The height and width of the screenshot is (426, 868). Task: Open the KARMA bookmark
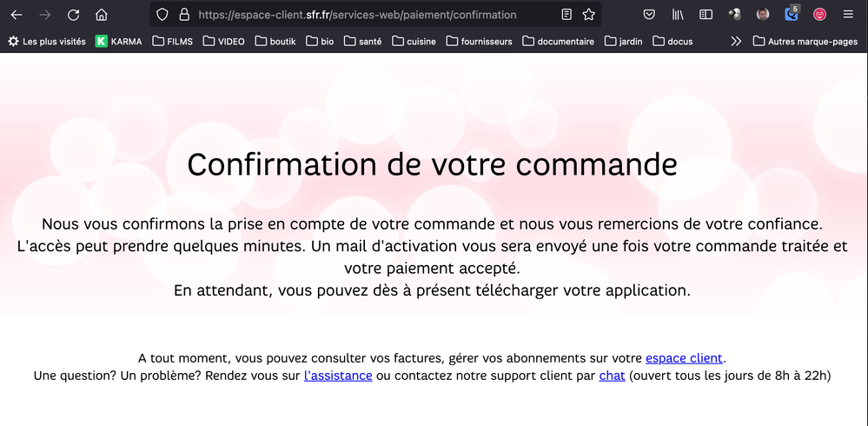[118, 41]
